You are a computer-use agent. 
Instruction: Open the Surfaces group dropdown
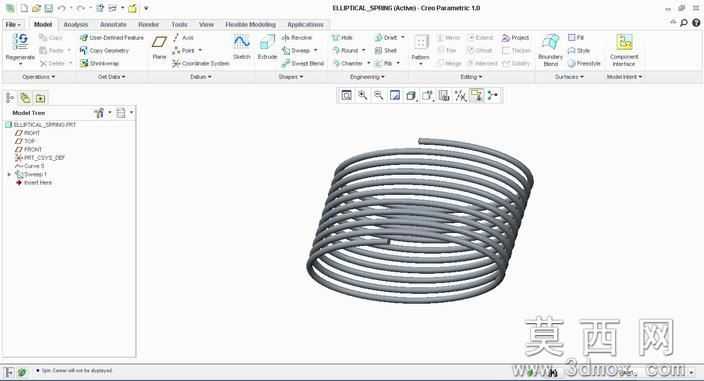click(569, 77)
